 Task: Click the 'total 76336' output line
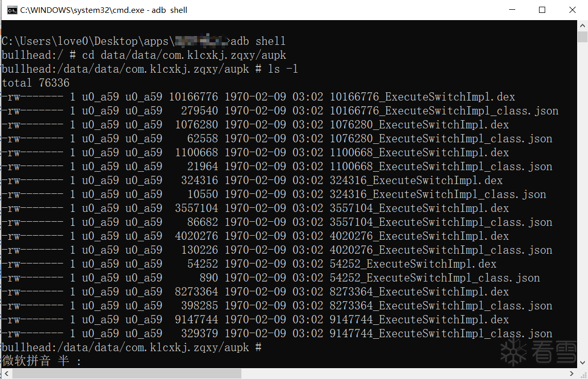[x=36, y=83]
